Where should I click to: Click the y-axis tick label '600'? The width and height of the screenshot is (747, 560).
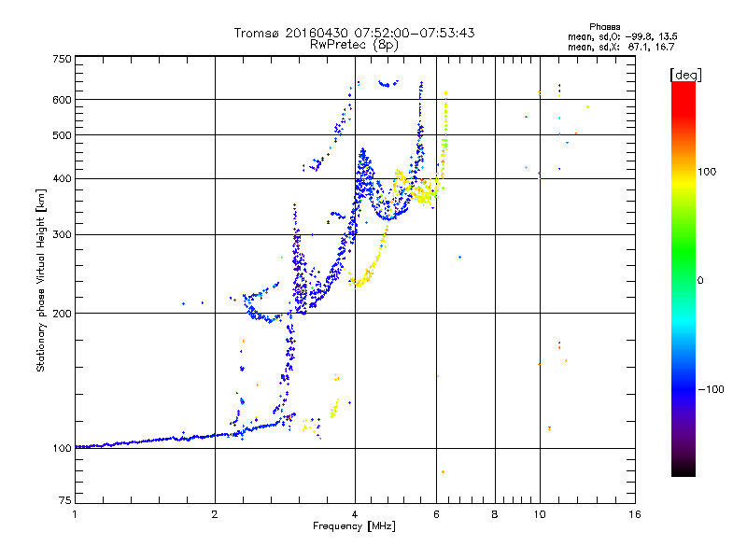pyautogui.click(x=62, y=100)
